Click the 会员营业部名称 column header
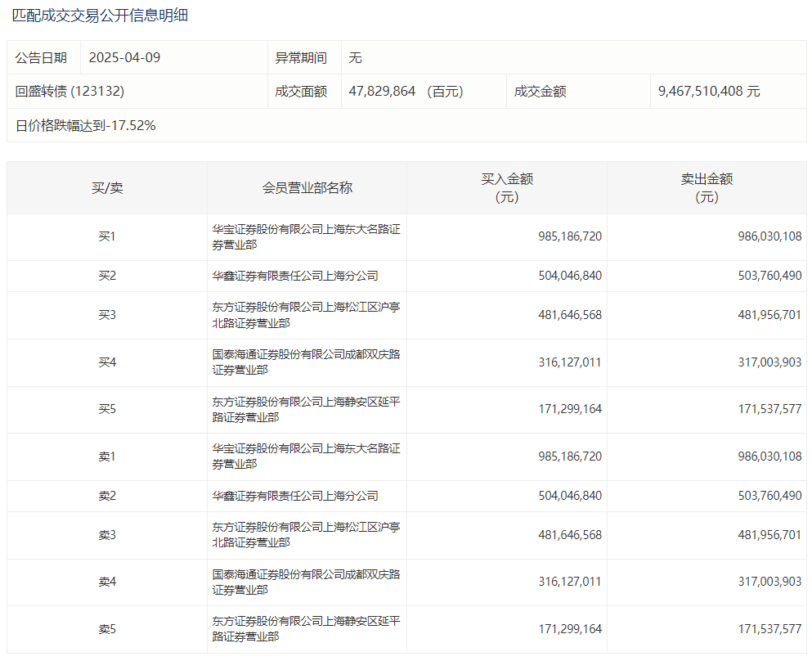 coord(307,188)
